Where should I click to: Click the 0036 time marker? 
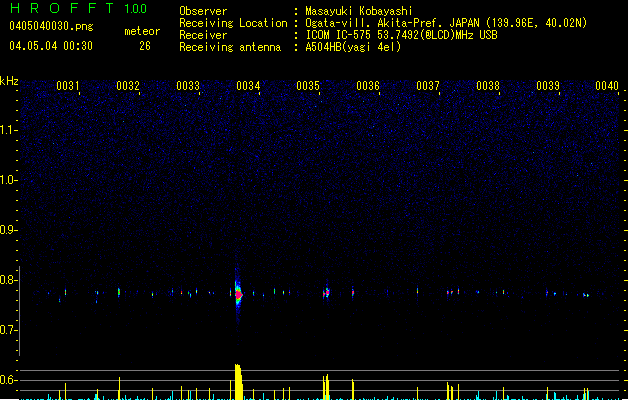pyautogui.click(x=368, y=86)
